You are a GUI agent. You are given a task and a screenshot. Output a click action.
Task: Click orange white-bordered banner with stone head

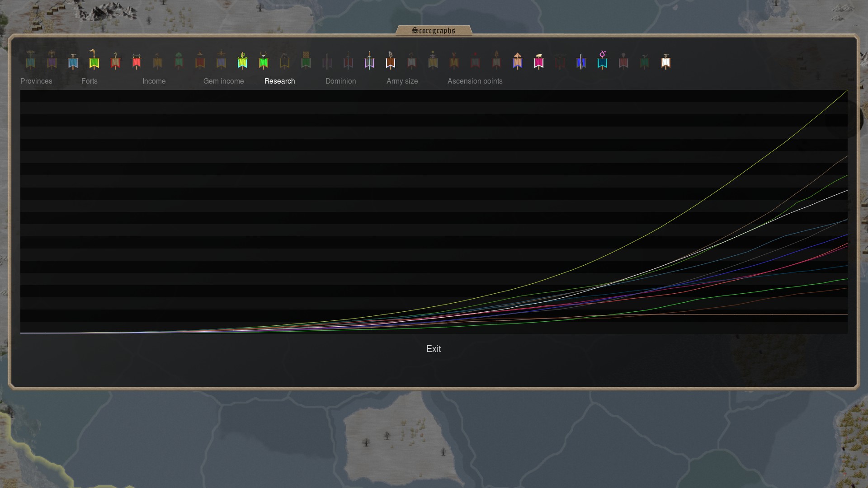coord(391,60)
